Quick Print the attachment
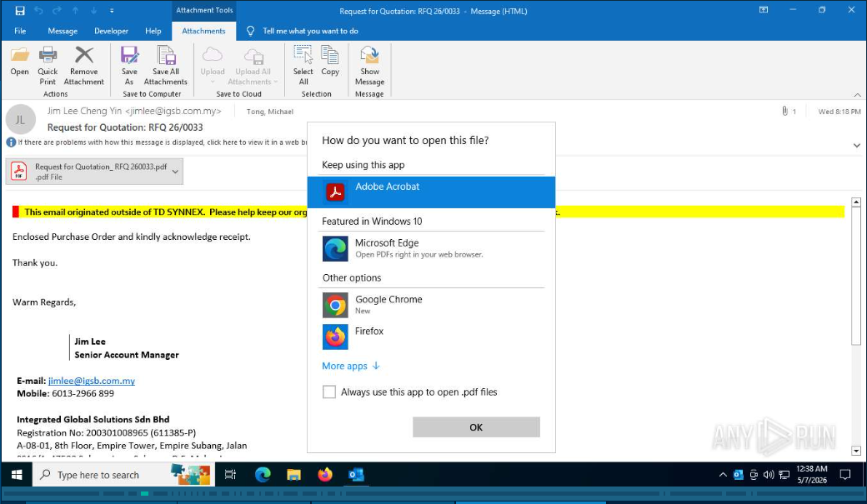 click(48, 65)
